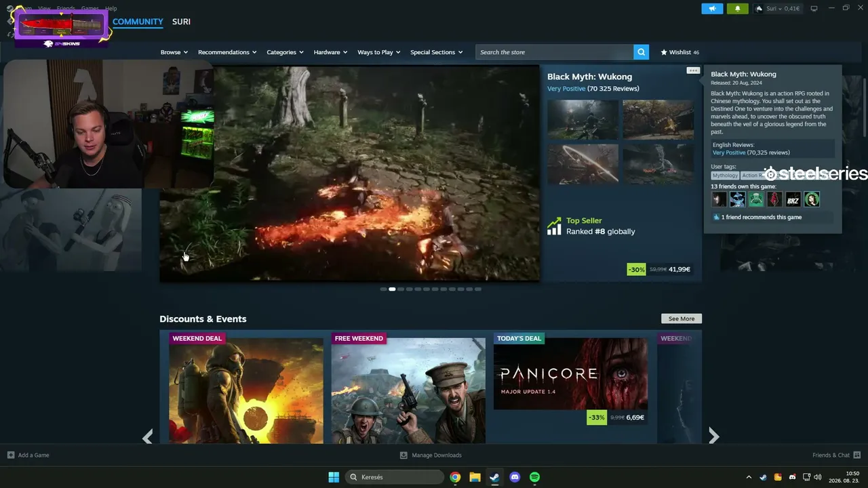Click See More in Discounts & Events
Viewport: 868px width, 488px height.
point(682,319)
